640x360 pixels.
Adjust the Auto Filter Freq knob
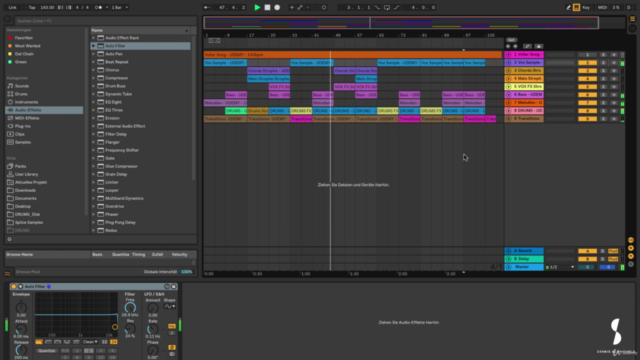coord(130,307)
